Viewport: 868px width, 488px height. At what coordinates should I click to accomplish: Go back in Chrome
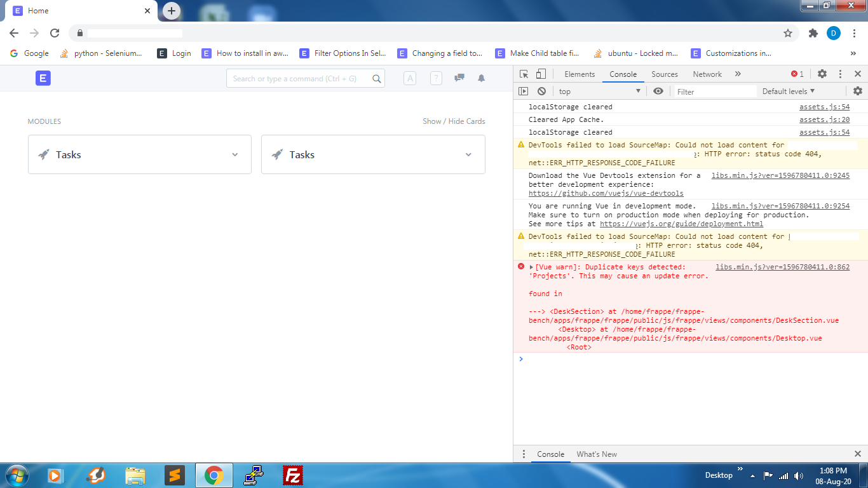14,33
